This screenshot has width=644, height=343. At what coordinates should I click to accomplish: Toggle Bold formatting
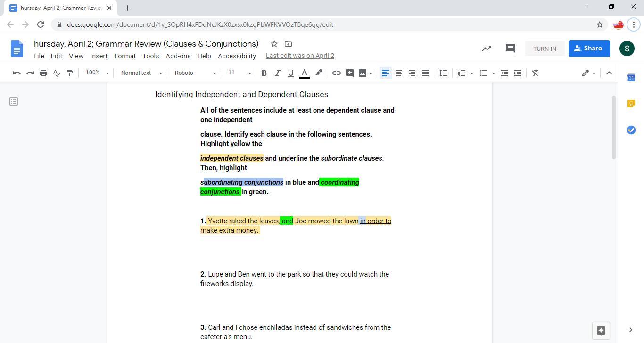pyautogui.click(x=264, y=73)
